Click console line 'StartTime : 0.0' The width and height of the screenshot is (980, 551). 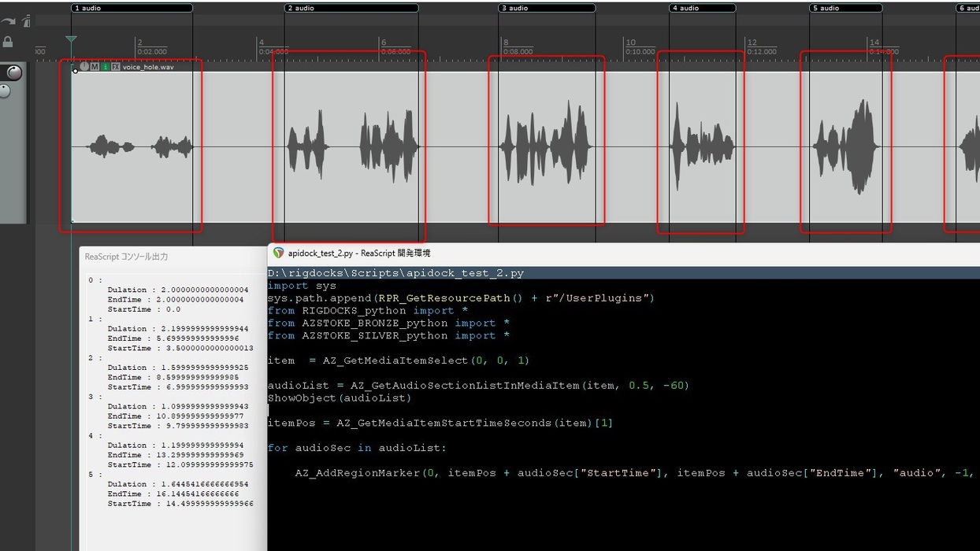(144, 309)
